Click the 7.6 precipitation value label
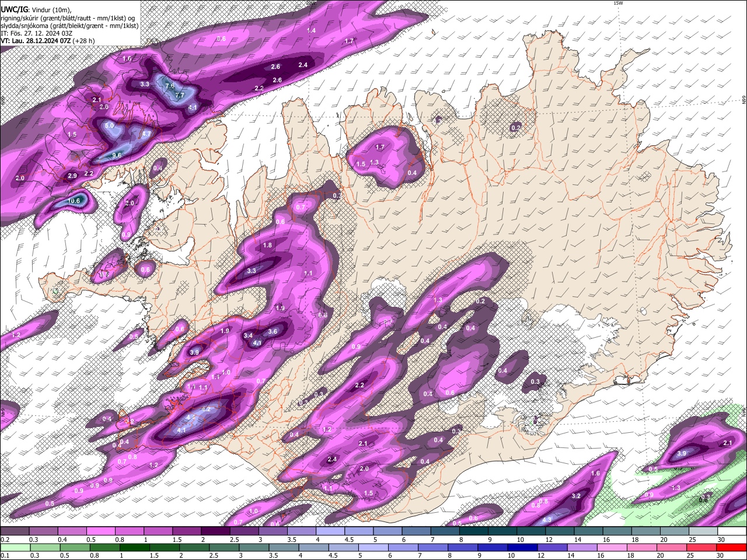The height and width of the screenshot is (560, 747). [170, 86]
